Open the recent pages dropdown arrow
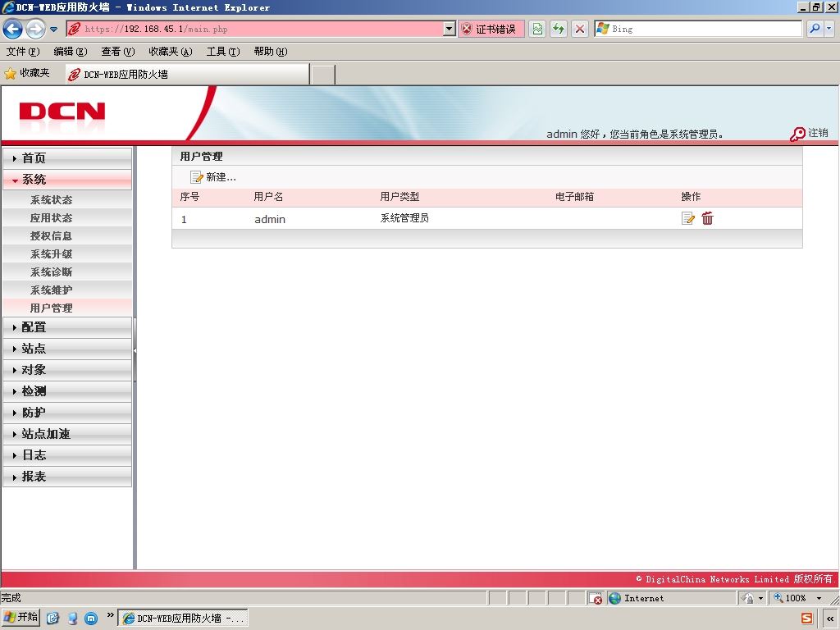 coord(53,30)
